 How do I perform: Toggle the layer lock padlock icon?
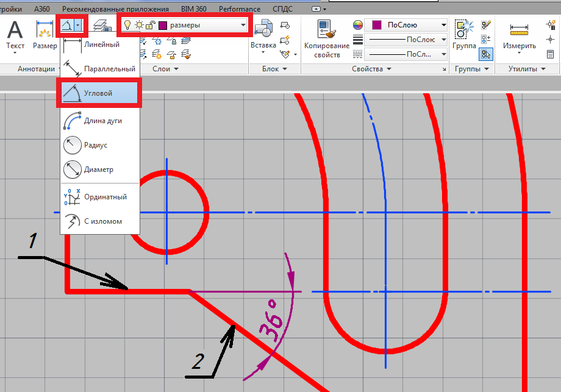(151, 26)
